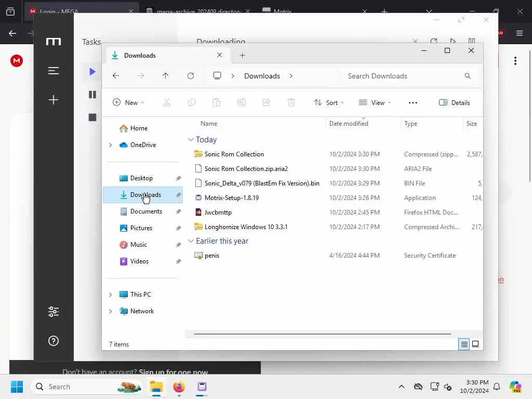Viewport: 532px width, 399px height.
Task: Select Longhornize Windows 10 3.3.1 archive
Action: pos(246,227)
